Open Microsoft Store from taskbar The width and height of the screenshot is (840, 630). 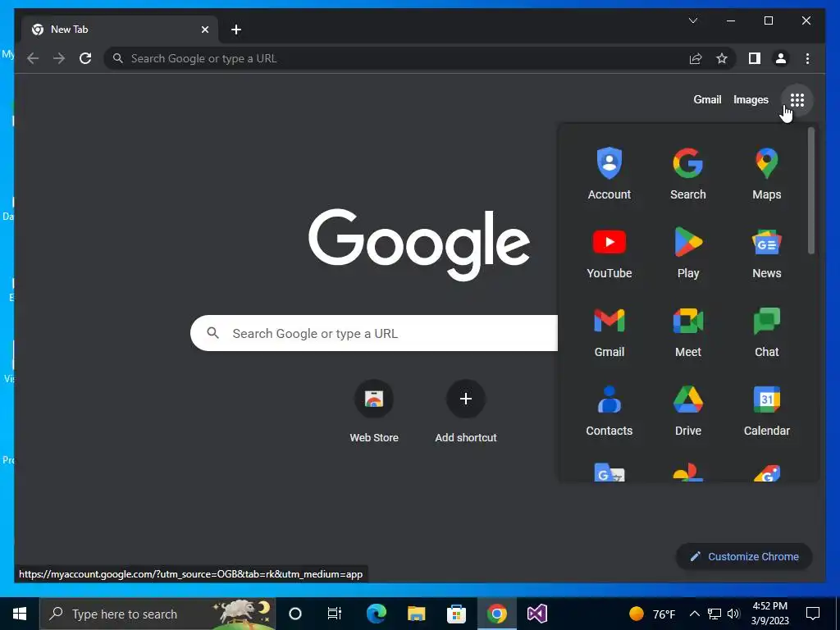pyautogui.click(x=456, y=614)
